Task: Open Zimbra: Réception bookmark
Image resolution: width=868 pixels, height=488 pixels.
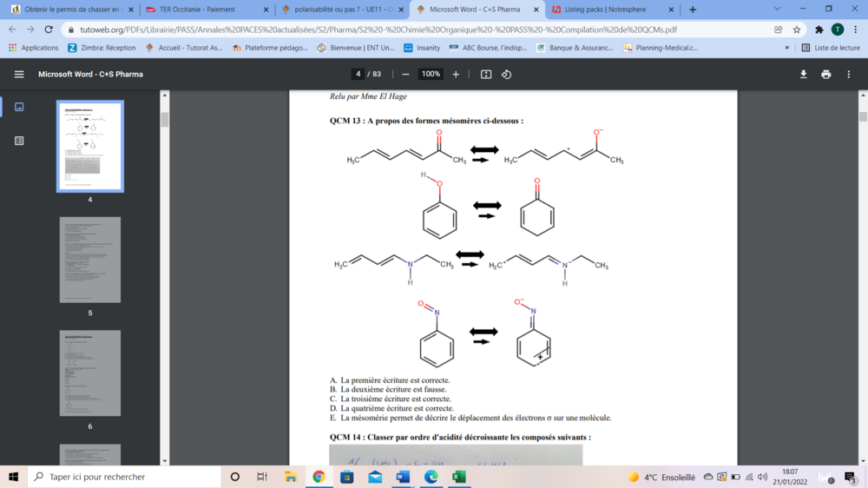Action: click(x=102, y=48)
